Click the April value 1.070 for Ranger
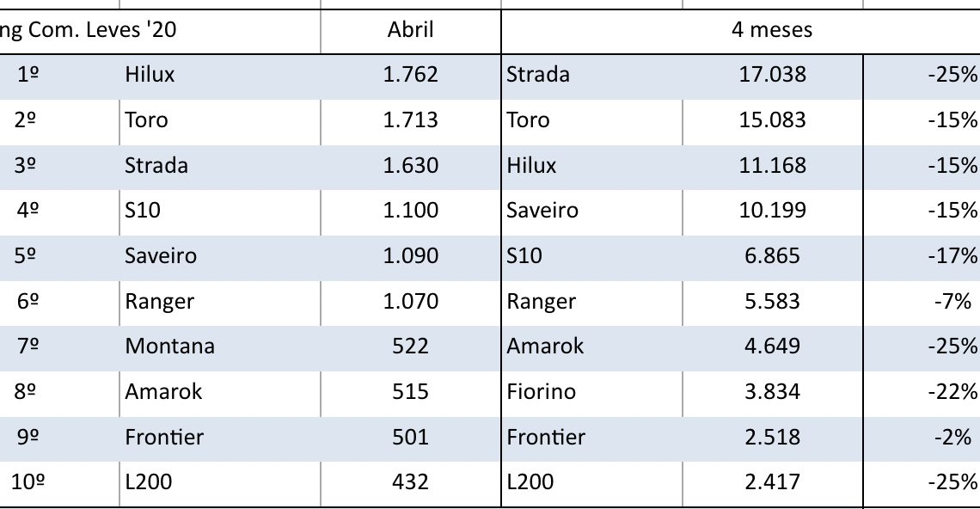 [x=410, y=302]
